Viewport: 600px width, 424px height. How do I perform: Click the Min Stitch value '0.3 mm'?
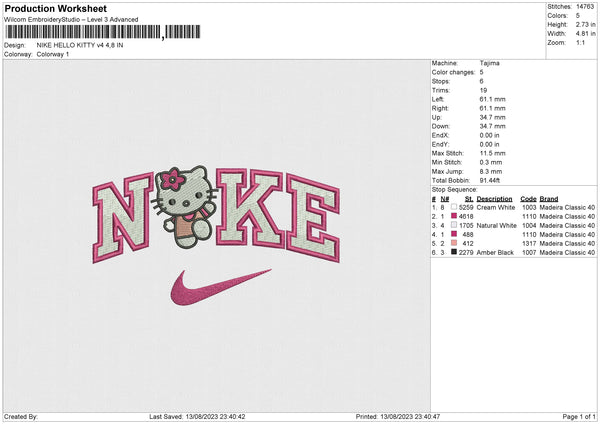point(491,162)
